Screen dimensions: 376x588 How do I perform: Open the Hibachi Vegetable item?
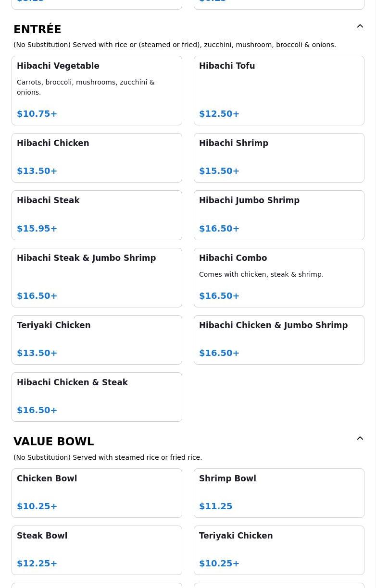97,91
